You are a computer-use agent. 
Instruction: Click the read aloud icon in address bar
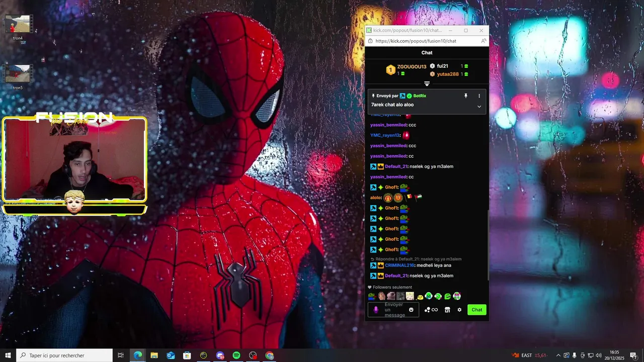[483, 41]
